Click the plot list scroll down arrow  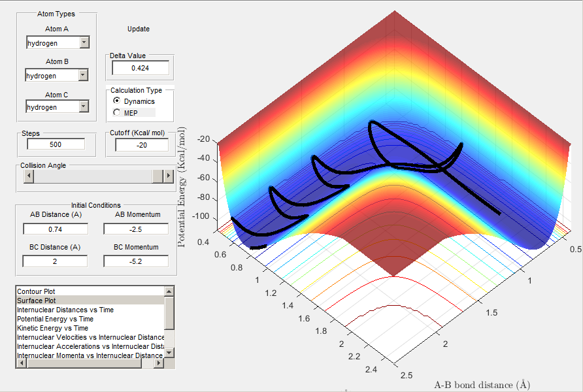[169, 353]
